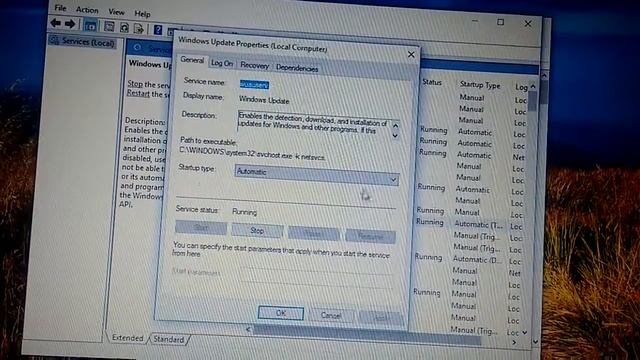Click the highlighted Service name field

click(x=254, y=84)
